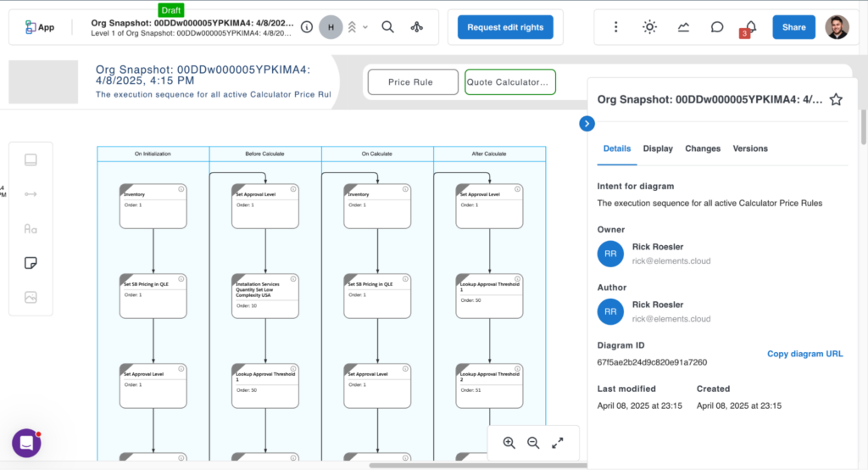Open the diagram hierarchy icon
The width and height of the screenshot is (868, 470).
click(416, 27)
